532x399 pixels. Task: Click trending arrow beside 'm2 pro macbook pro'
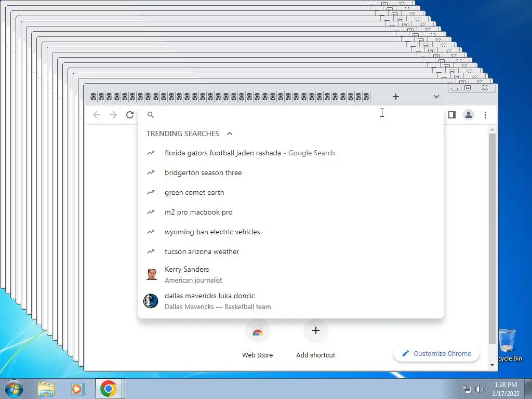coord(151,212)
